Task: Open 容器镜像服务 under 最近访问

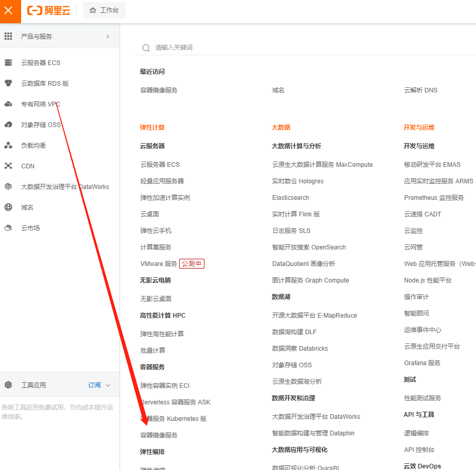Action: tap(159, 90)
